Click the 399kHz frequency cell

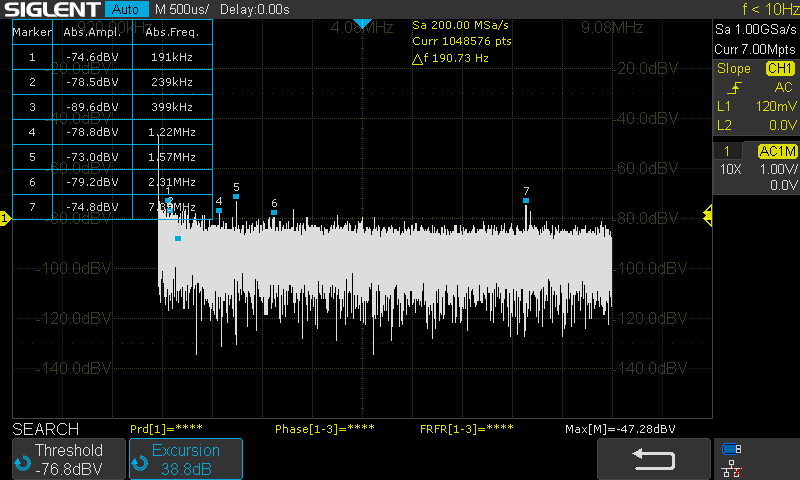pyautogui.click(x=172, y=107)
